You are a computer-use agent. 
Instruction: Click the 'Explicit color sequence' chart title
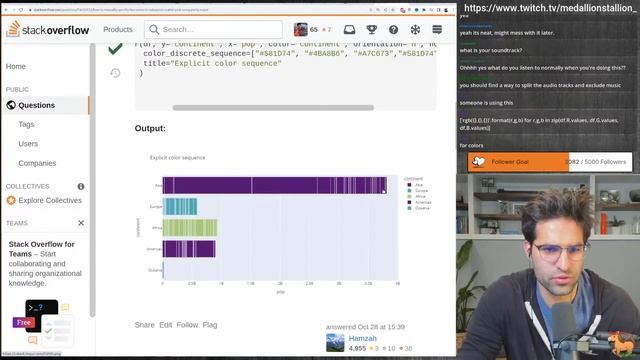point(178,158)
